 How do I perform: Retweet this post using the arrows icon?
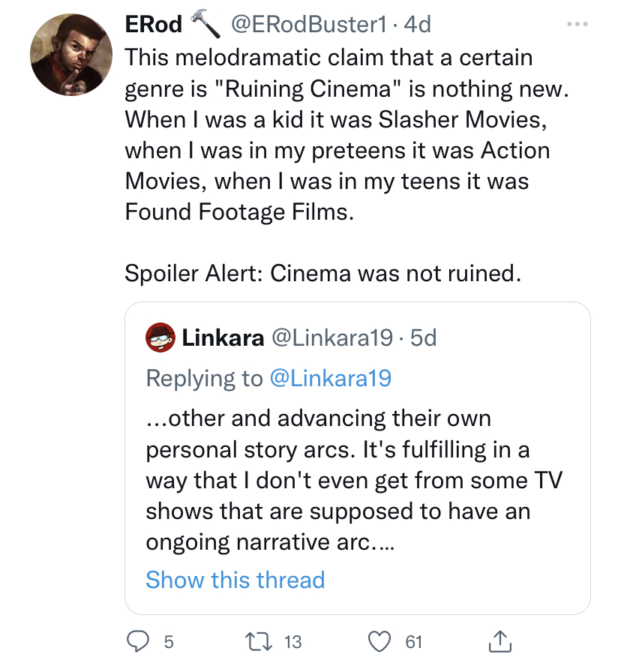point(258,641)
